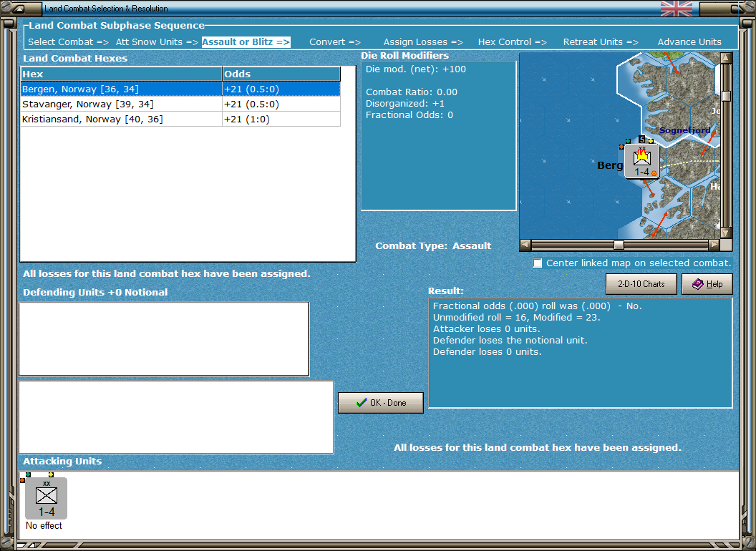756x551 pixels.
Task: Click the Hex column header
Action: (x=121, y=74)
